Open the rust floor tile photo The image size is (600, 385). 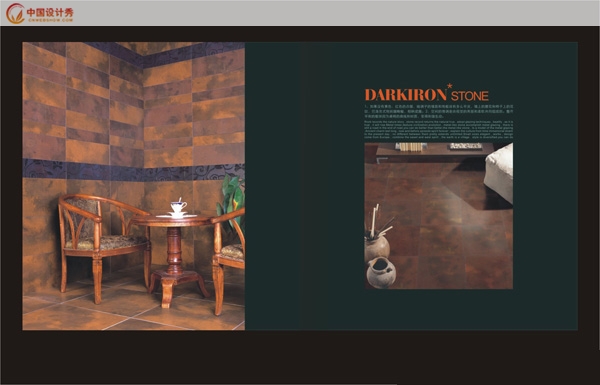(x=439, y=216)
